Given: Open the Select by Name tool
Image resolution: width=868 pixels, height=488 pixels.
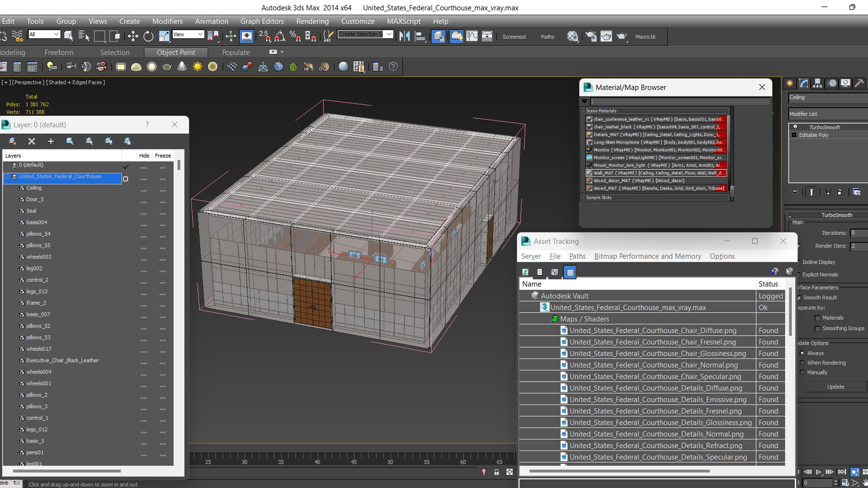Looking at the screenshot, I should point(84,36).
